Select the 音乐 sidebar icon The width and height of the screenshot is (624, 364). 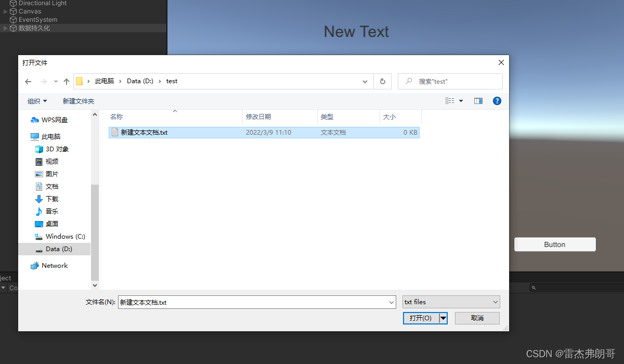click(40, 211)
